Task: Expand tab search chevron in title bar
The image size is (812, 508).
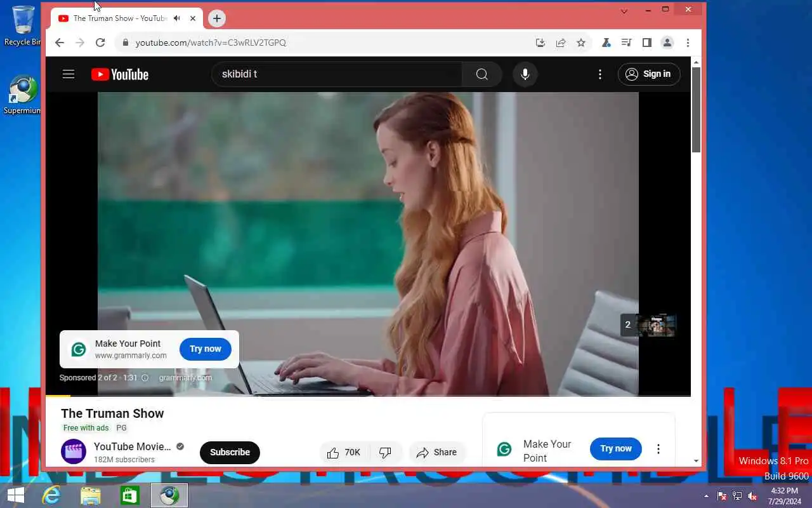Action: [624, 11]
